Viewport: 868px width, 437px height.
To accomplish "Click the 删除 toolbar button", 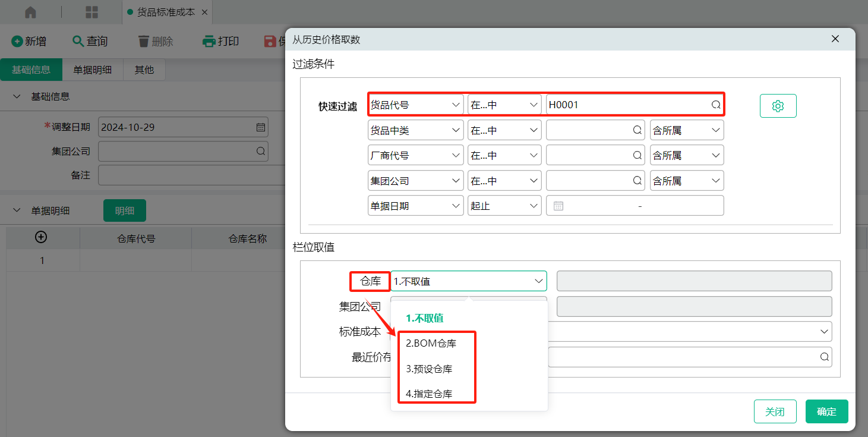I will 156,41.
